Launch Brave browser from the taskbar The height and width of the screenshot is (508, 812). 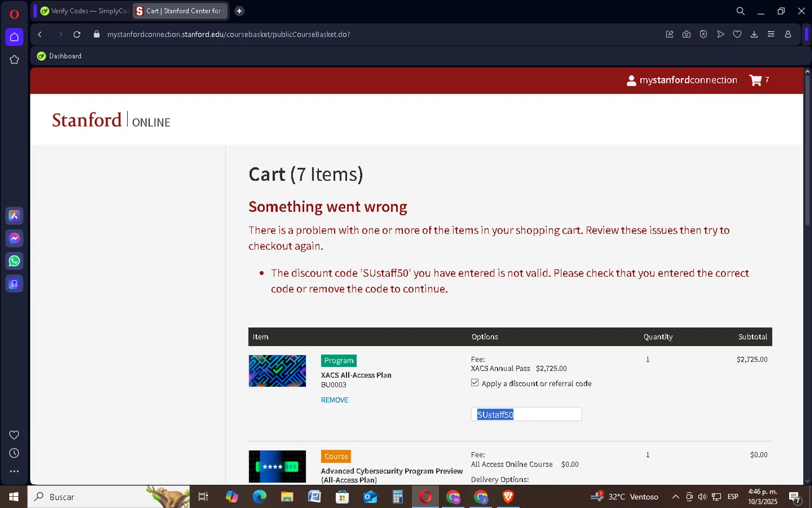[x=508, y=497]
